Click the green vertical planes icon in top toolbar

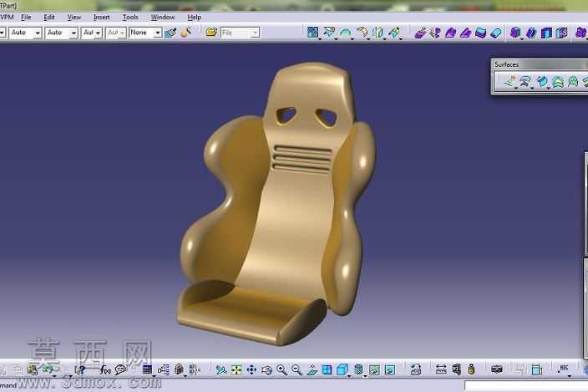378,33
